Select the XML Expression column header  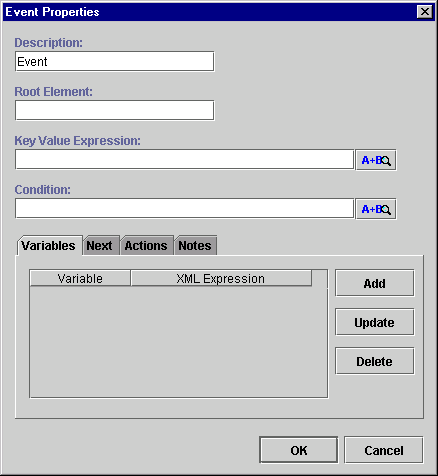coord(221,278)
